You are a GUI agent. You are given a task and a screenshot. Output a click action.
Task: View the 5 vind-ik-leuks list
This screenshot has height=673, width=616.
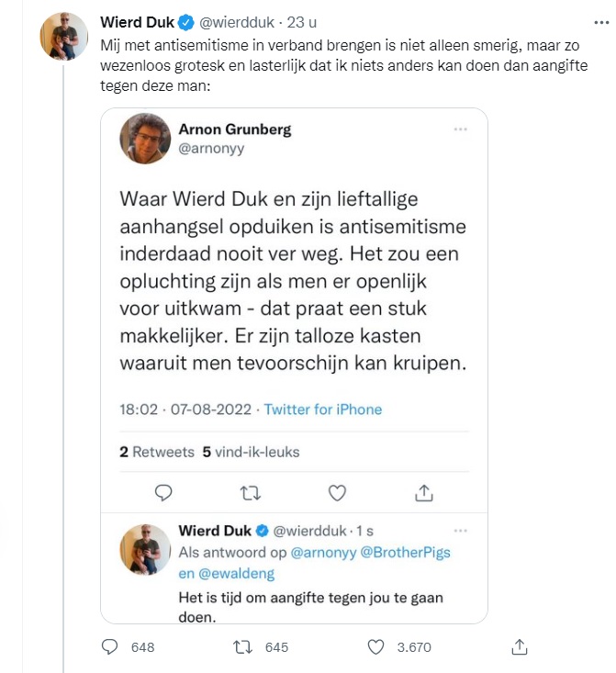tap(251, 452)
